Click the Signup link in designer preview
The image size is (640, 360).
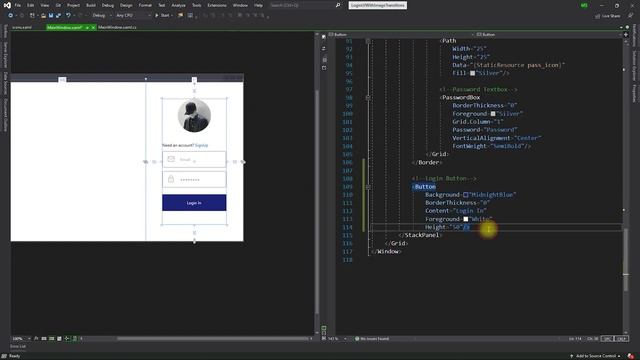click(202, 145)
